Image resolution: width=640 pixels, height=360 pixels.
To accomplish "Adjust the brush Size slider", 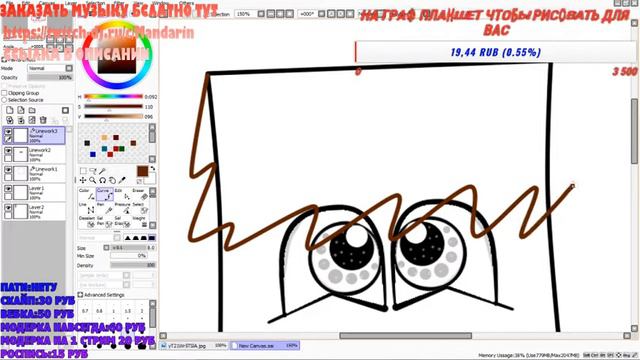I will [x=133, y=248].
